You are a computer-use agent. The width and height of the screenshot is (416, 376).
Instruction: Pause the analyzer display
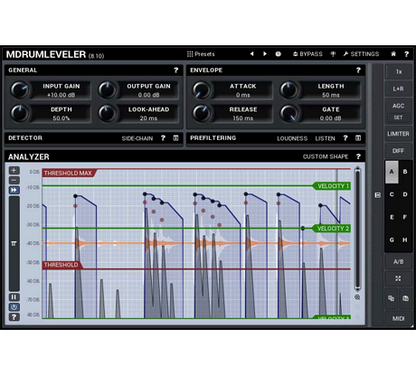pyautogui.click(x=14, y=297)
